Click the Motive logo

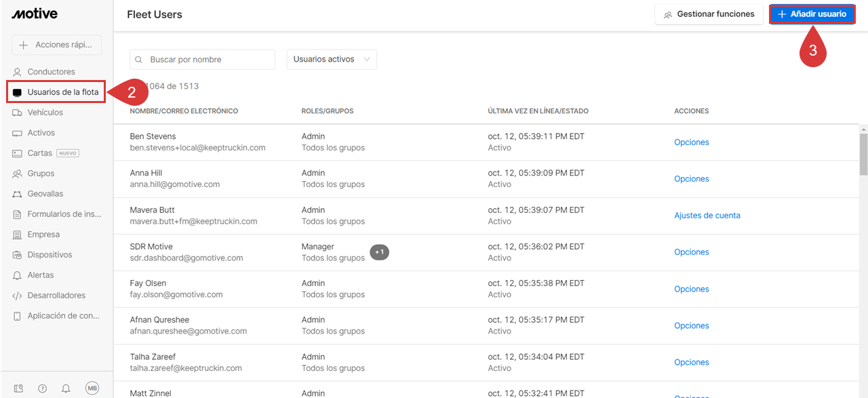click(35, 14)
